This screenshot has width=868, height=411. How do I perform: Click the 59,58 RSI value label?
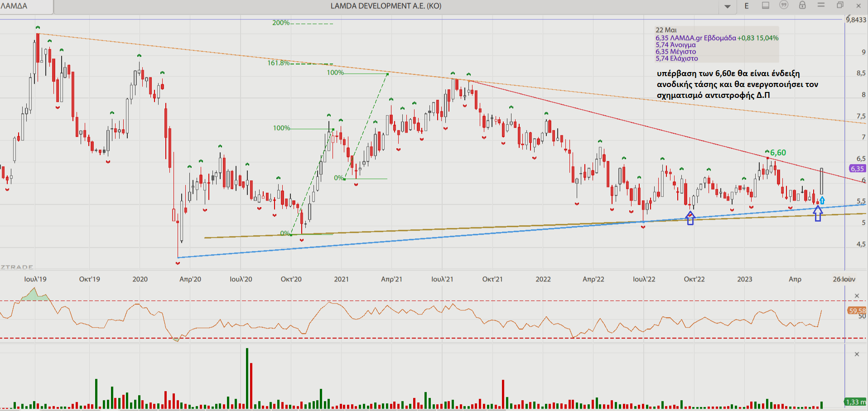(x=857, y=311)
